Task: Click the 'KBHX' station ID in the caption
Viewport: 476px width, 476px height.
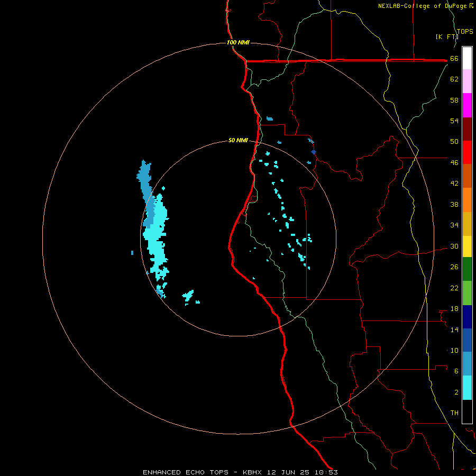Action: tap(252, 472)
